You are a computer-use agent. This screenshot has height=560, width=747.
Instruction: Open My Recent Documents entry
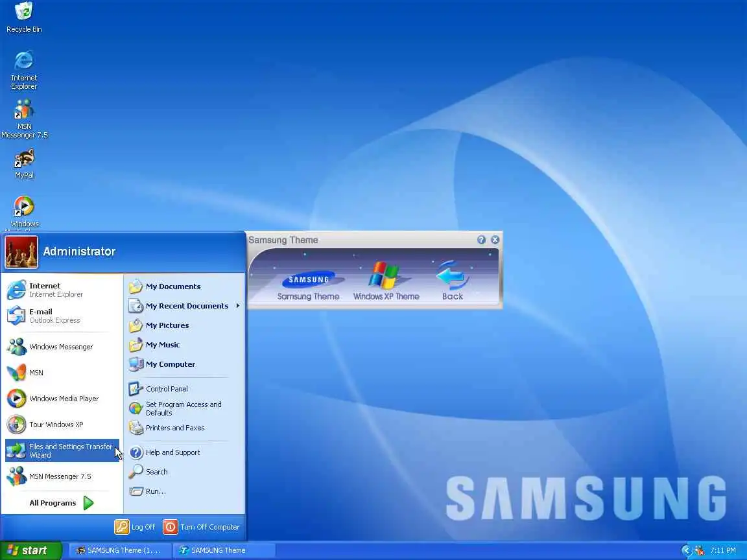(x=184, y=306)
